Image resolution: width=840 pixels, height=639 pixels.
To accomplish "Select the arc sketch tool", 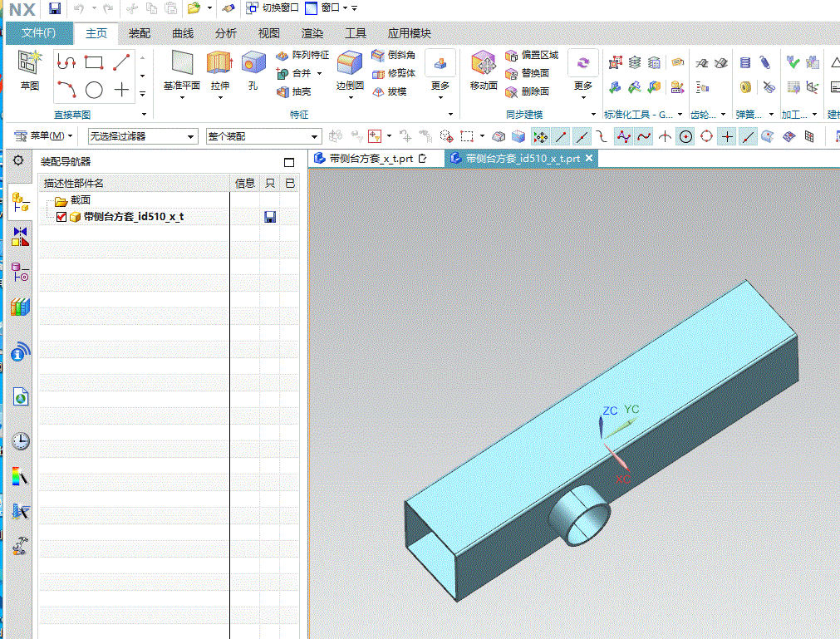I will tap(66, 90).
